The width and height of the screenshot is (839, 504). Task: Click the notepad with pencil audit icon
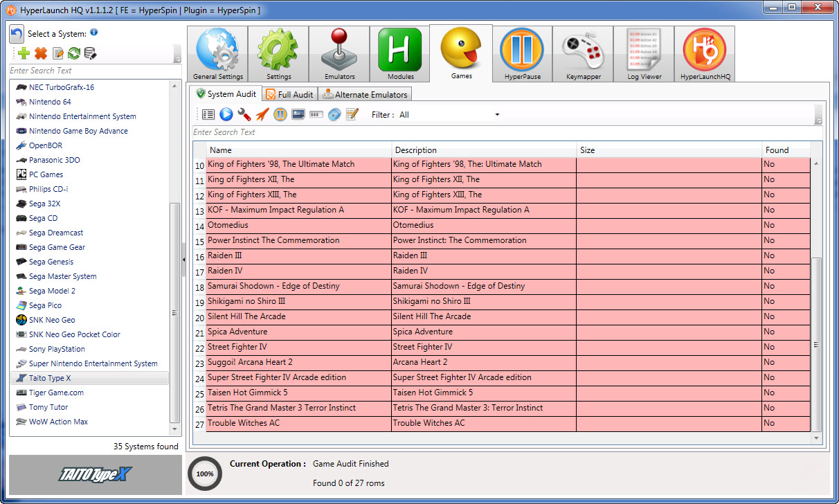click(352, 114)
